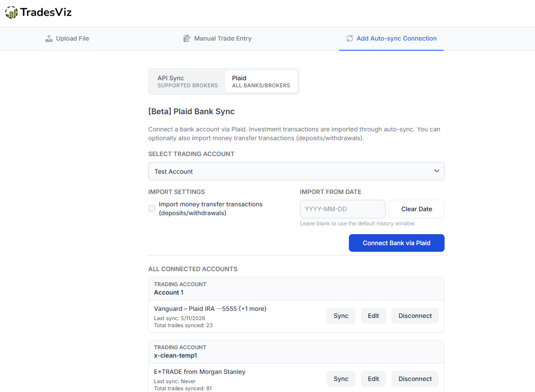Click the 'All Connected Accounts' heading
This screenshot has height=392, width=535.
(x=193, y=269)
